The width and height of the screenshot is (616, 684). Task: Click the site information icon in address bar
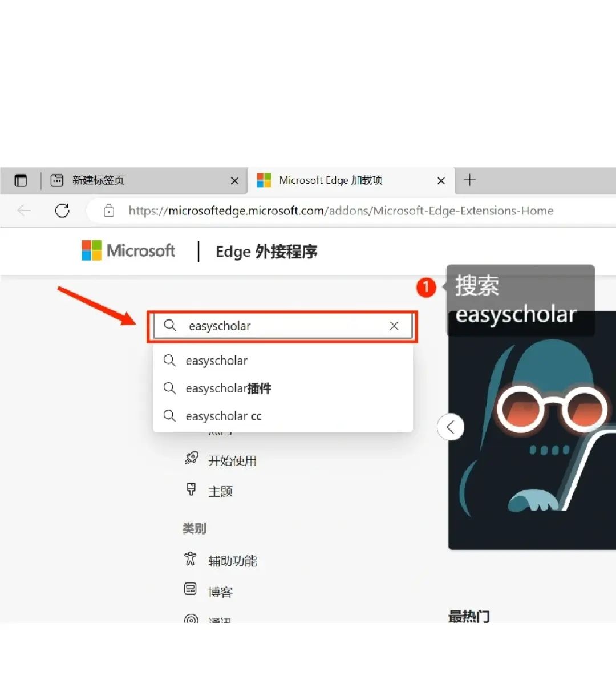click(108, 211)
